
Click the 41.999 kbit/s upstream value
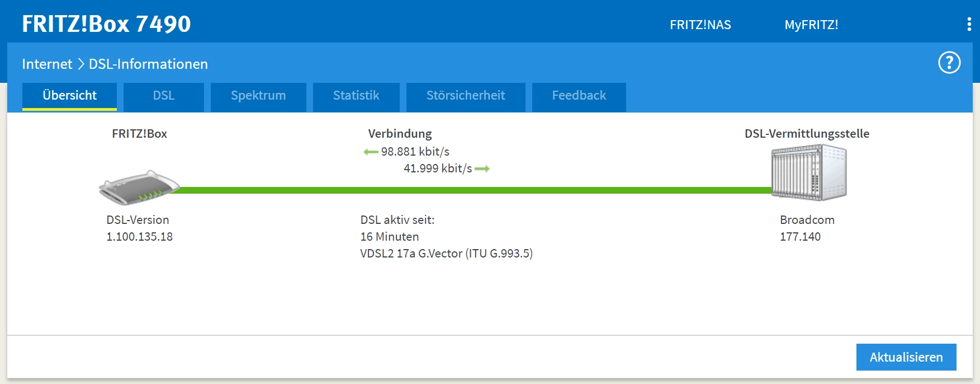click(x=438, y=168)
